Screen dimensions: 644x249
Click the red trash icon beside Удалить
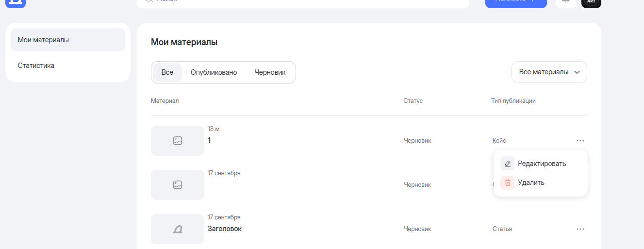508,183
